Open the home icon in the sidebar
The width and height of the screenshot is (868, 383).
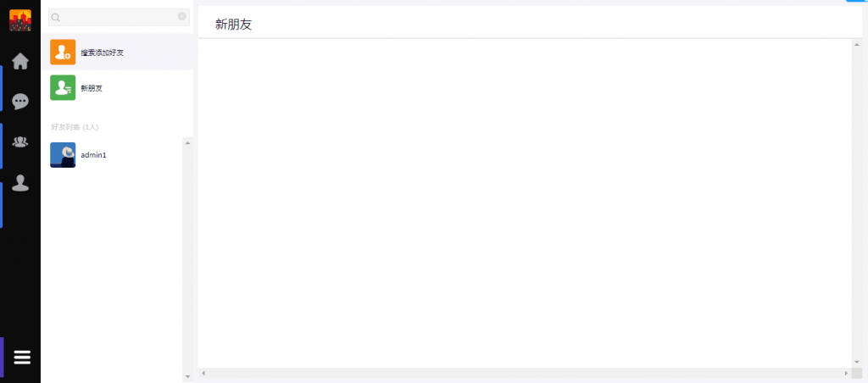pos(20,61)
